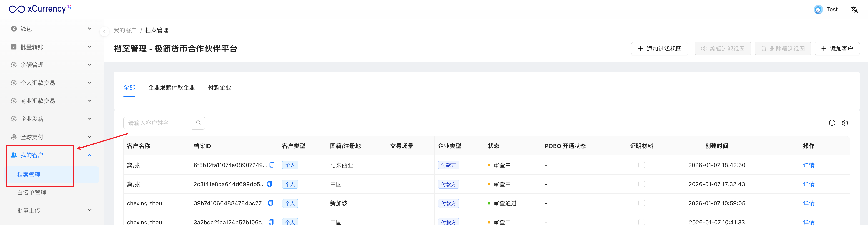
Task: Click the xCurrency logo
Action: (40, 9)
